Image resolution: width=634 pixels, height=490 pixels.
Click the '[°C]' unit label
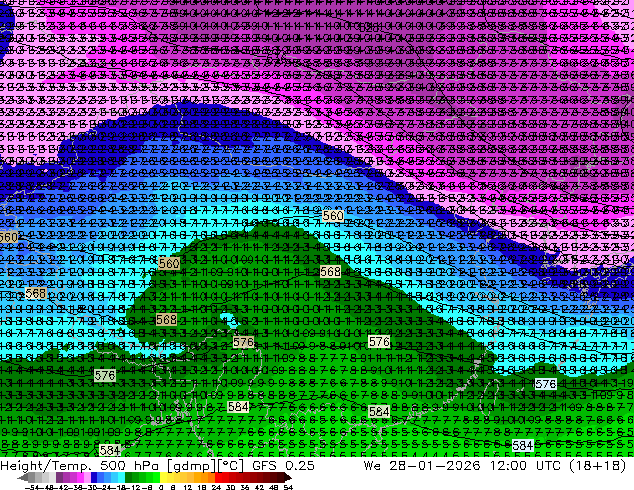tap(231, 466)
